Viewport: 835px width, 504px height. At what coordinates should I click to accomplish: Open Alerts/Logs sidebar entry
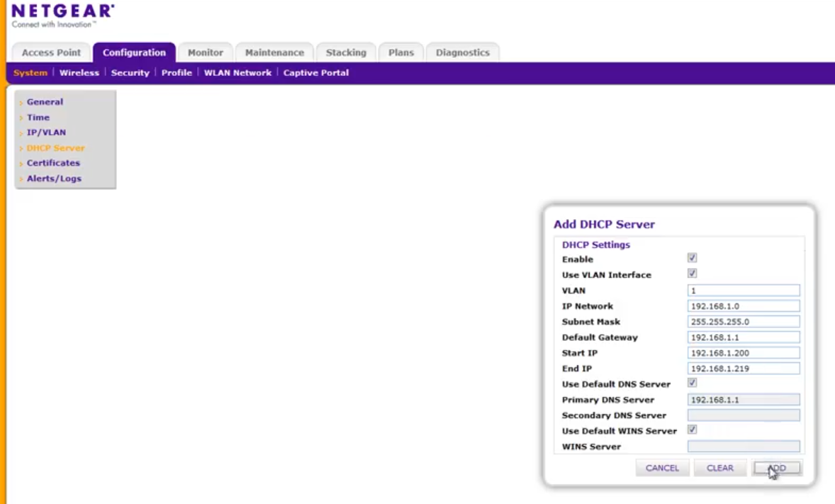coord(54,179)
